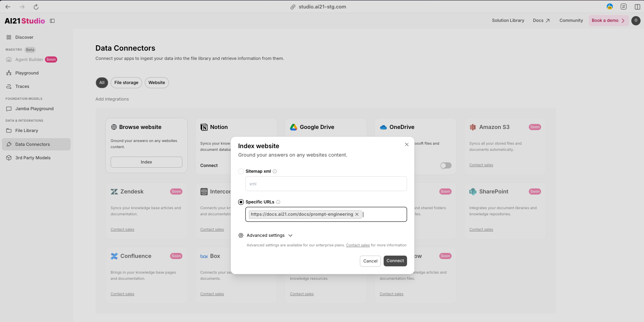This screenshot has width=644, height=322.
Task: Click the SharePoint logo icon
Action: pyautogui.click(x=473, y=192)
